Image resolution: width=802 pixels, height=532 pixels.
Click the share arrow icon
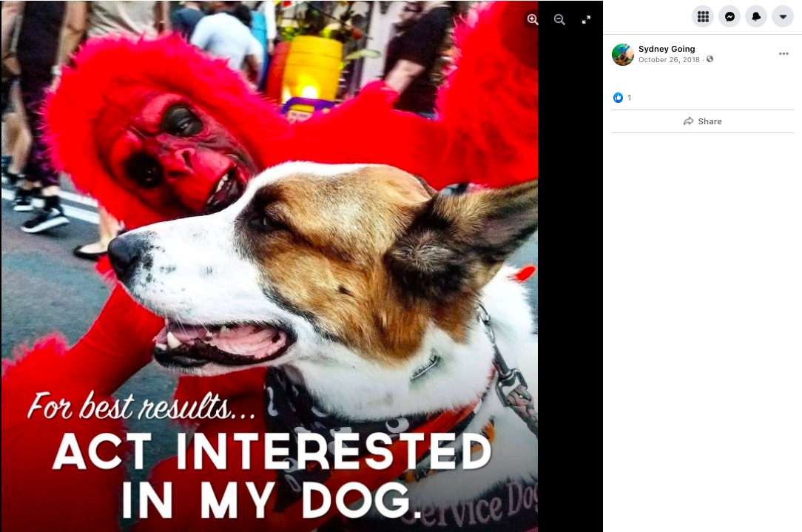[x=689, y=121]
